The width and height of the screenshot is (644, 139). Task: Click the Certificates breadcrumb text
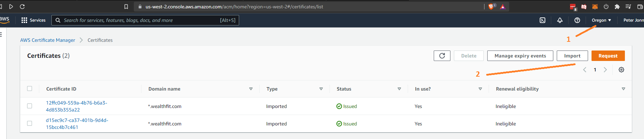pos(100,40)
